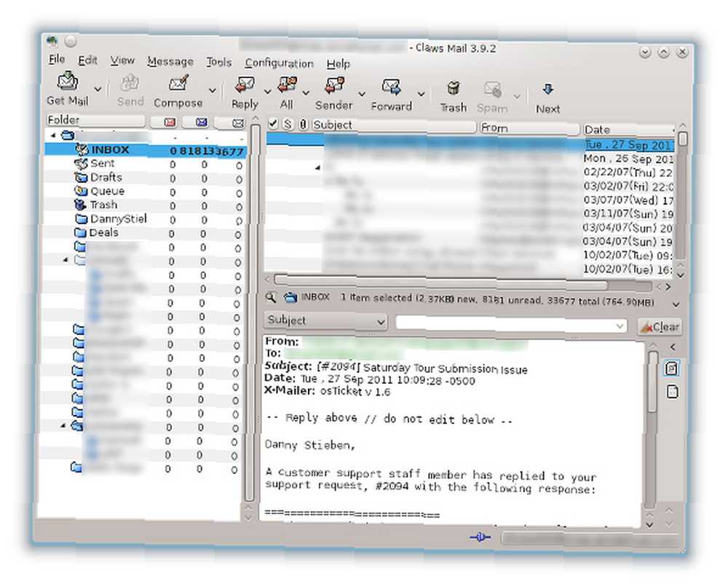Open the Reply All dropdown arrow
This screenshot has width=728, height=587.
(x=306, y=93)
